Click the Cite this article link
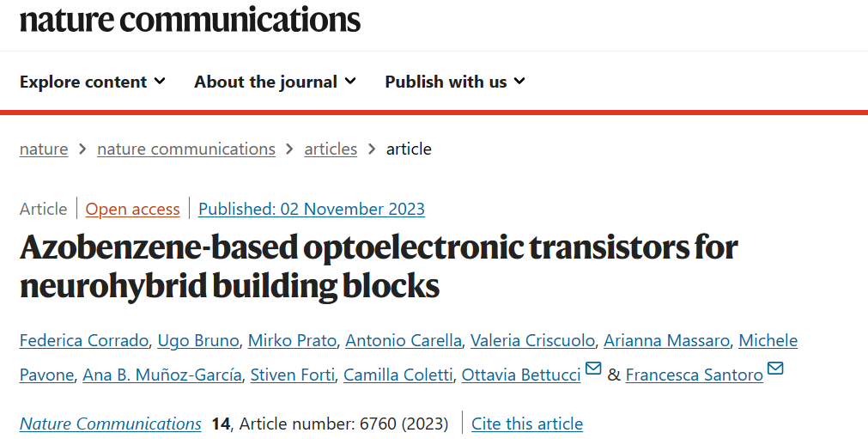The height and width of the screenshot is (439, 868). (x=527, y=424)
